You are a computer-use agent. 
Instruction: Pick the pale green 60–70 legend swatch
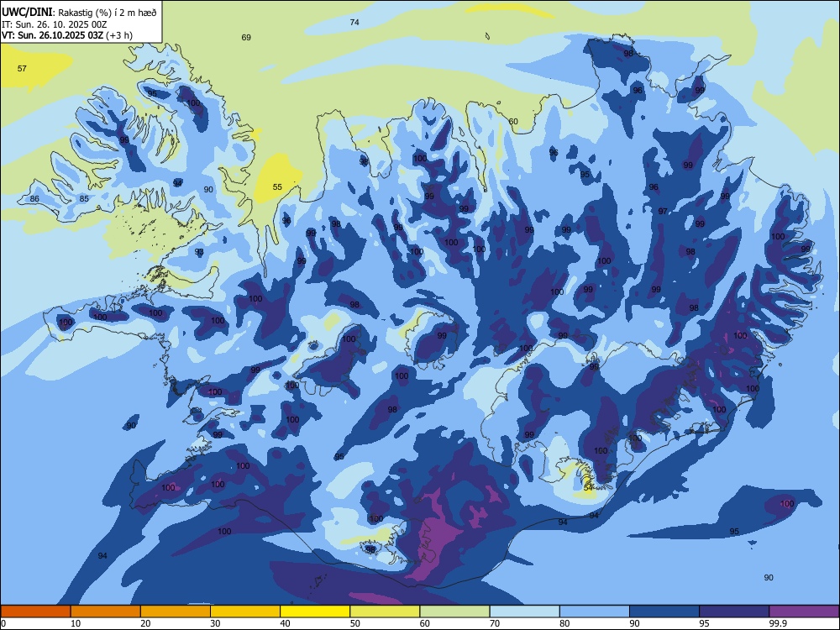(454, 612)
